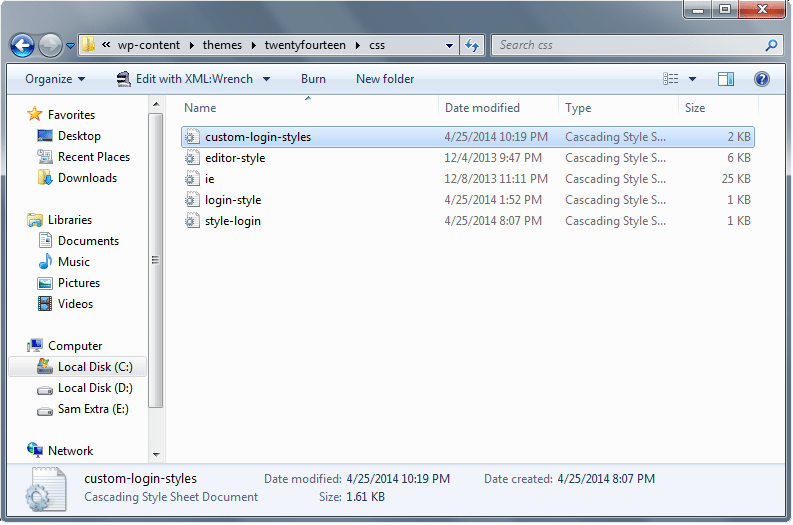Select the editor-style CSS file icon
793x525 pixels.
(x=193, y=158)
